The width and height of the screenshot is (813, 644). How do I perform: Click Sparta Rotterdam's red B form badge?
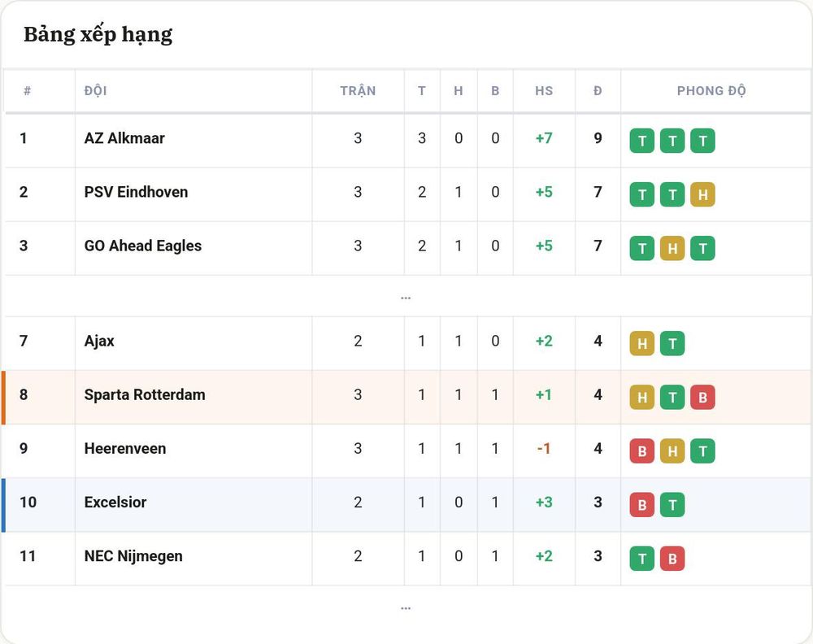(702, 397)
